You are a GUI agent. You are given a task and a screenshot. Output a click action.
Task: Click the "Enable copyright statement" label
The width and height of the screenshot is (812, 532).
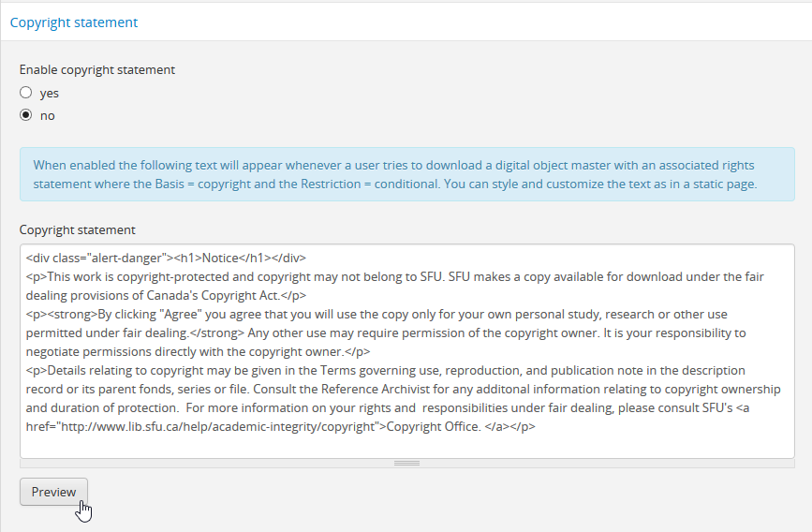click(x=97, y=69)
